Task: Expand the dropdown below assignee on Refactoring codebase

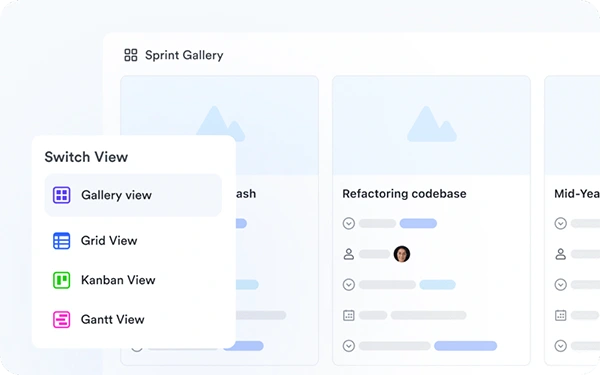Action: coord(349,285)
